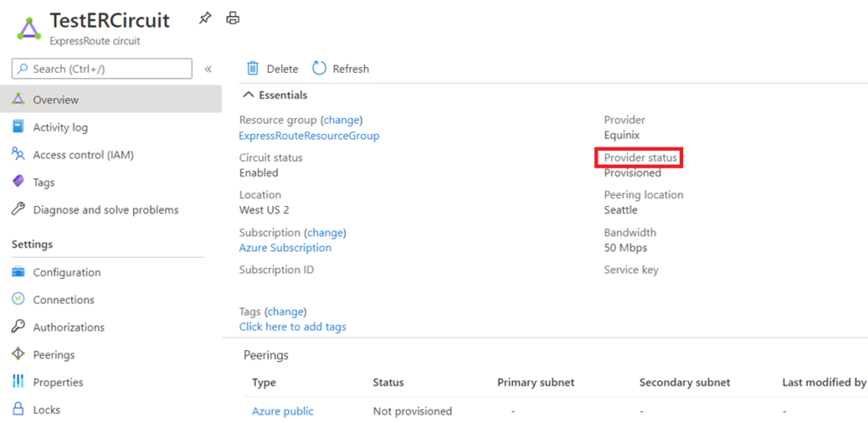Open the Authorizations settings page
The height and width of the screenshot is (423, 868).
[111, 327]
